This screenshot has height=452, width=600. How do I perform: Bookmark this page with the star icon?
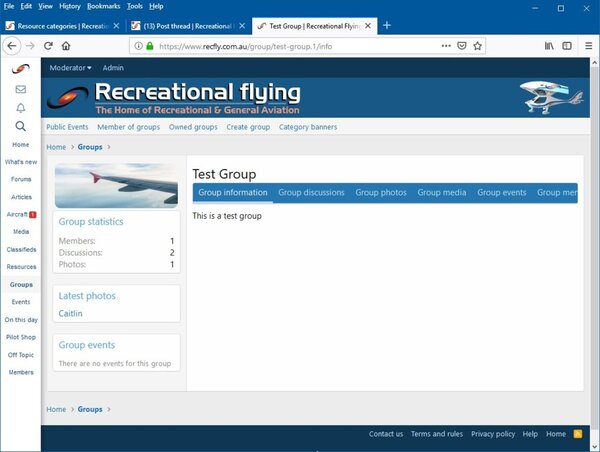click(x=478, y=46)
